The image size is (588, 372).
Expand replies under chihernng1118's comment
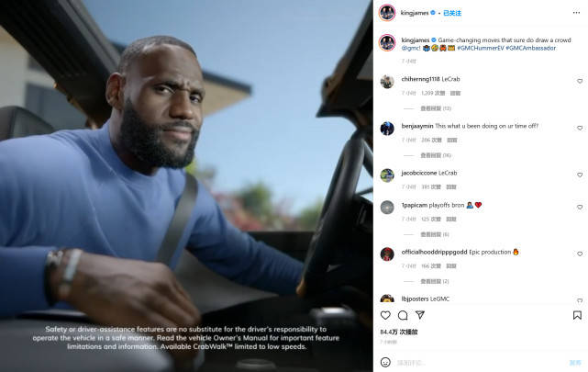[436, 108]
